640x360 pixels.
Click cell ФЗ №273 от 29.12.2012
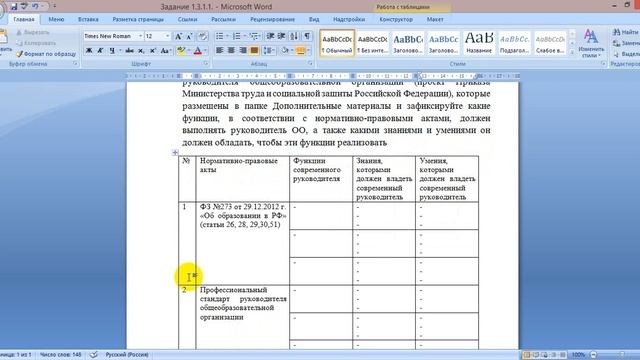pos(242,243)
